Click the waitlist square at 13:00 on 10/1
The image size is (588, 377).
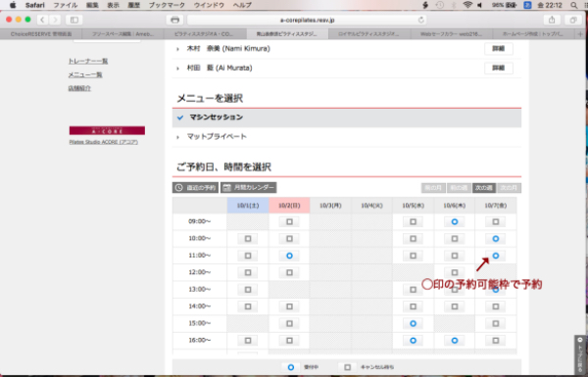tap(248, 290)
